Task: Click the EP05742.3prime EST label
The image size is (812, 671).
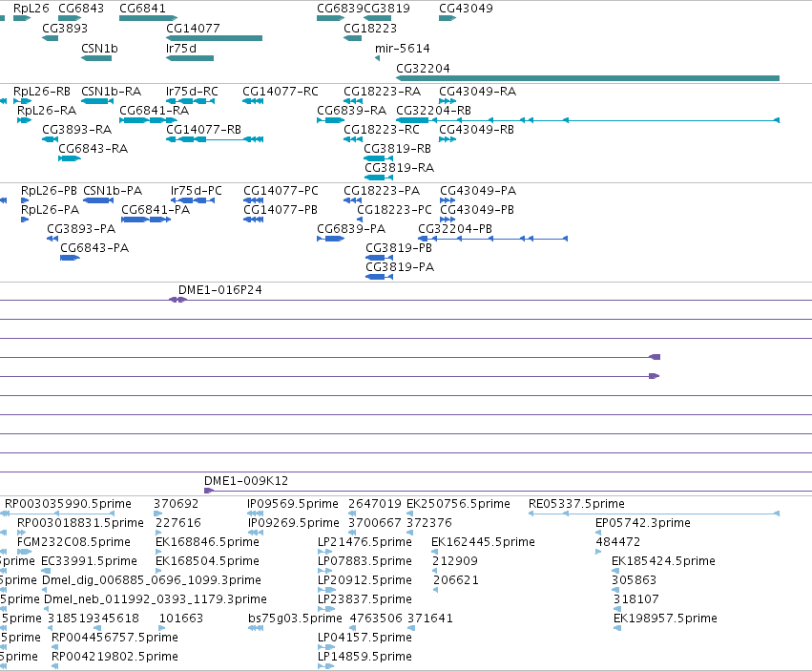Action: [x=643, y=523]
